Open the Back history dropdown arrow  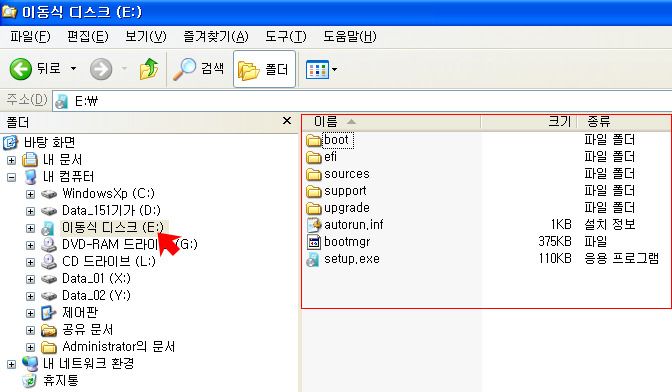74,69
